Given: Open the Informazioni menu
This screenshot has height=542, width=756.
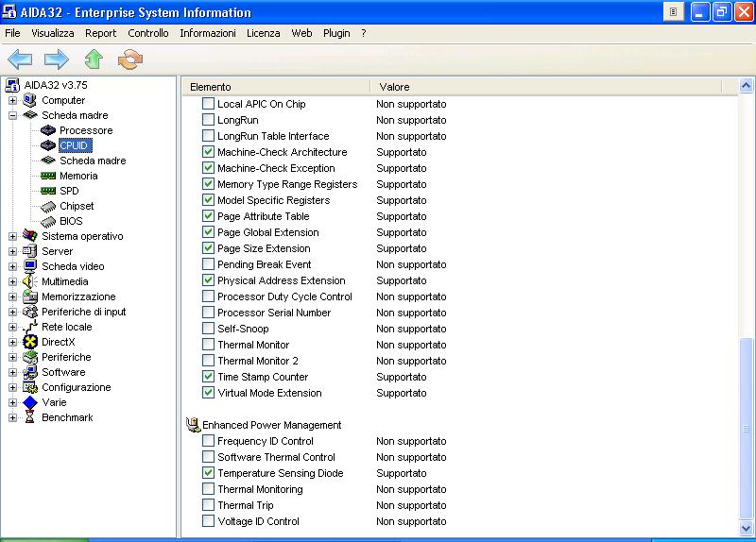Looking at the screenshot, I should (x=208, y=33).
